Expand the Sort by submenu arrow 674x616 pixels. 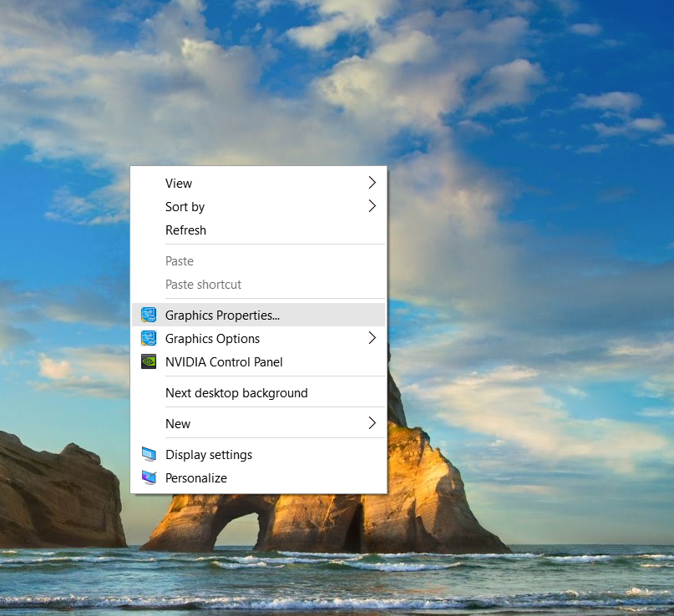coord(372,206)
